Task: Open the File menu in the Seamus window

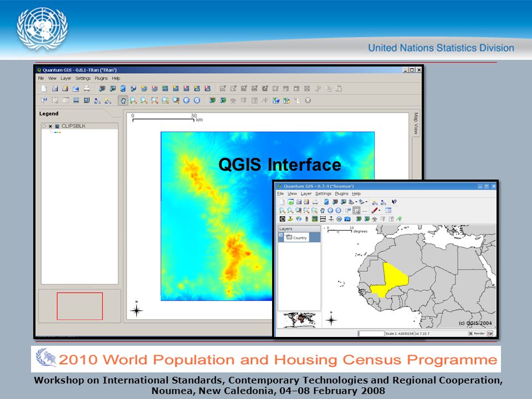Action: (x=280, y=194)
